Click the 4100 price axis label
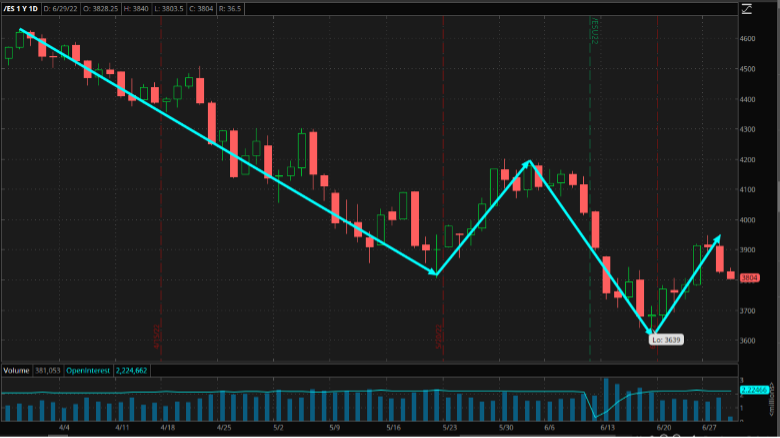Viewport: 780px width, 438px height. (x=748, y=190)
